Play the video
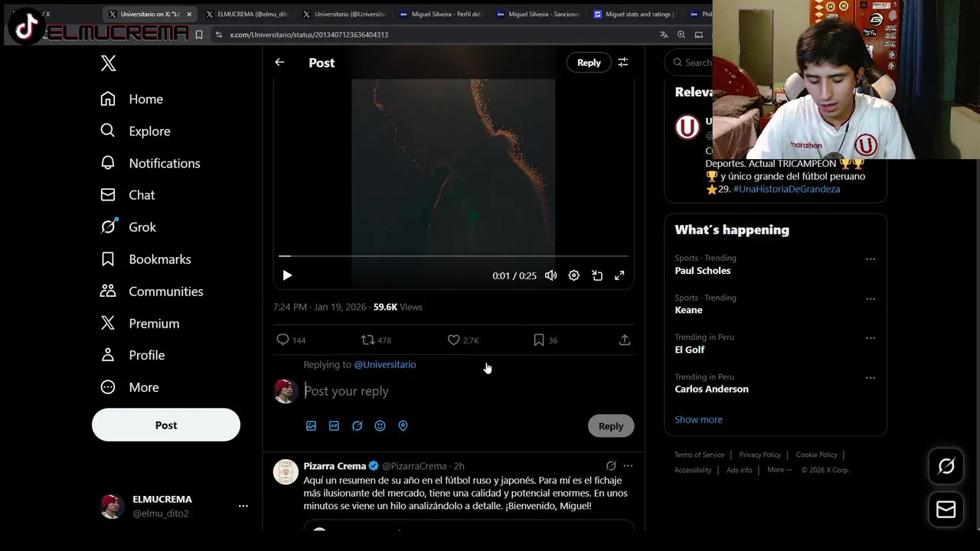The width and height of the screenshot is (980, 551). pos(287,275)
